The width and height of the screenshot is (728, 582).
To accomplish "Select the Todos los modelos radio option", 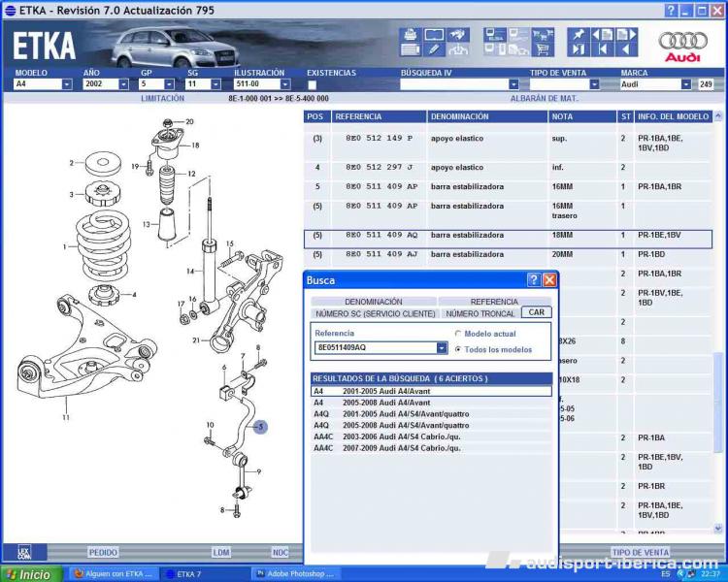I will click(x=458, y=349).
